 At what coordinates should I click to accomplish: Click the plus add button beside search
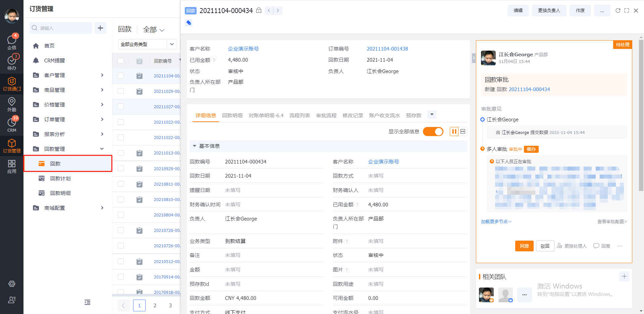tap(100, 28)
